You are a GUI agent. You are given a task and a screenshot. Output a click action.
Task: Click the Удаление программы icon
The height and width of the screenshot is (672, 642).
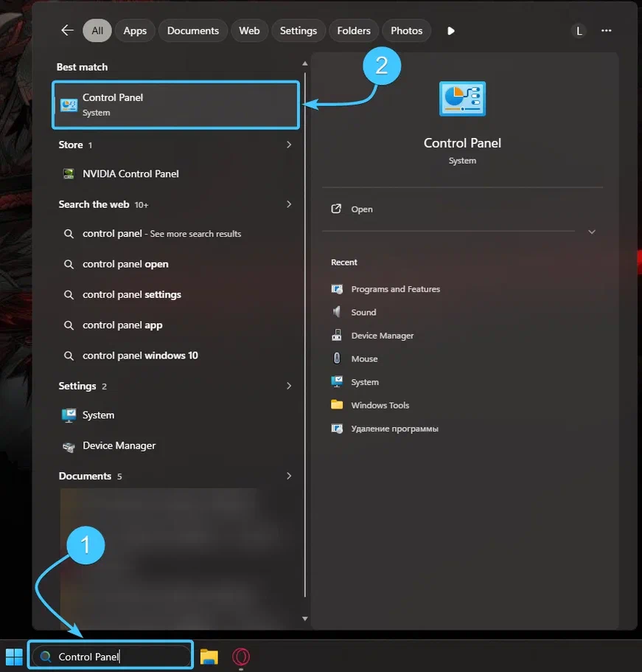[x=337, y=429]
